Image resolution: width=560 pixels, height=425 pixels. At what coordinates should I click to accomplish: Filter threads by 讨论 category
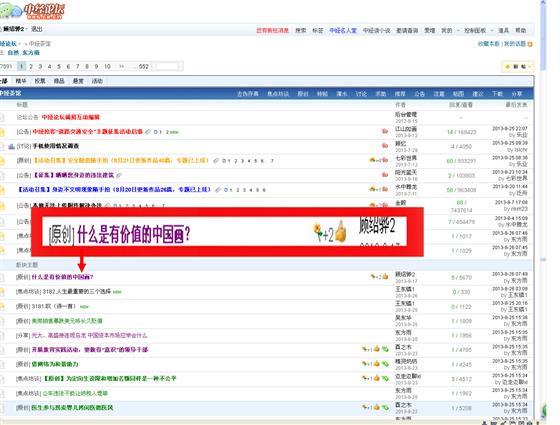tap(361, 94)
